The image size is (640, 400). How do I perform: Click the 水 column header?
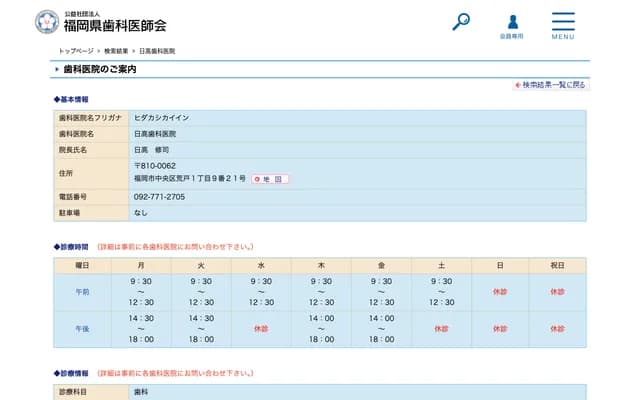click(x=261, y=266)
